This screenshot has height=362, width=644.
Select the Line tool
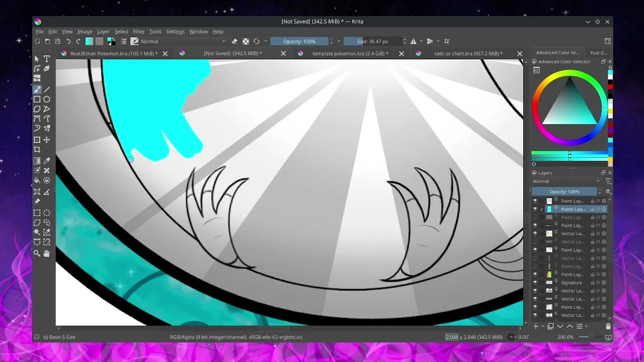click(x=47, y=89)
